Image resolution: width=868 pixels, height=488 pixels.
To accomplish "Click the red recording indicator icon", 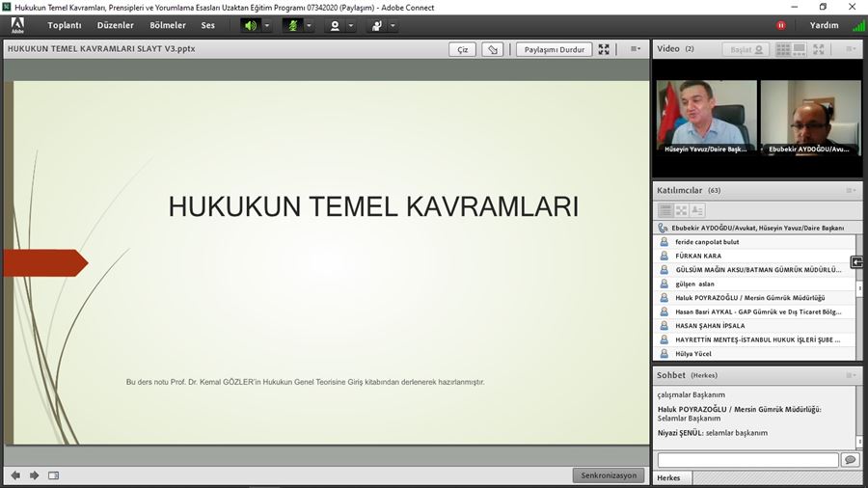I will [781, 25].
